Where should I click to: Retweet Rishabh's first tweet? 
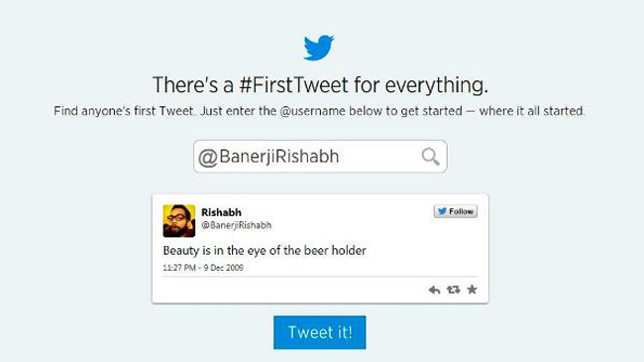coord(454,290)
